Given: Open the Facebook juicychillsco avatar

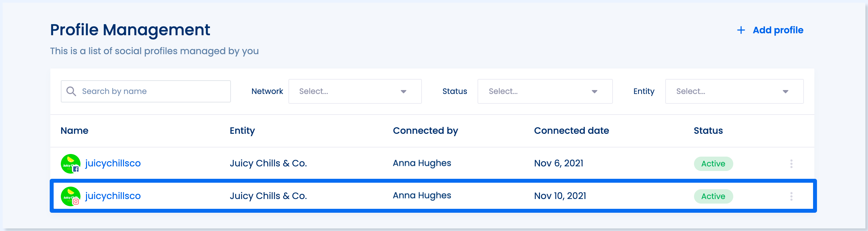Looking at the screenshot, I should [70, 164].
